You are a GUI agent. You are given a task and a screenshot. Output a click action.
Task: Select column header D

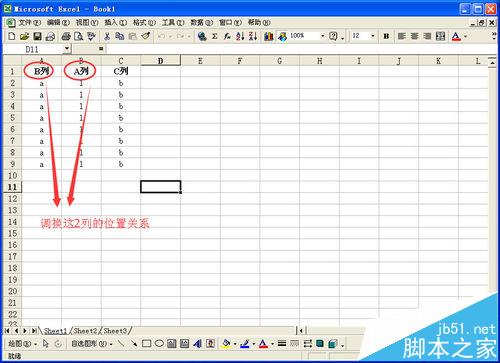[161, 61]
